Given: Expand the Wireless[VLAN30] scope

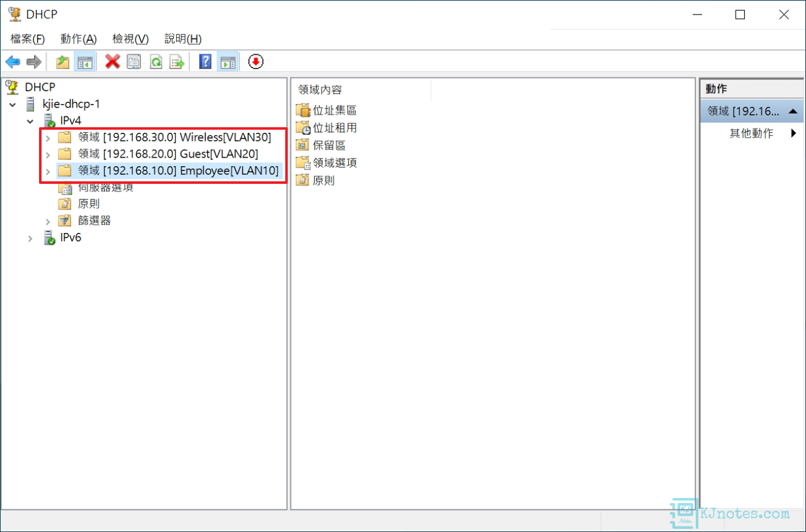Looking at the screenshot, I should tap(48, 137).
